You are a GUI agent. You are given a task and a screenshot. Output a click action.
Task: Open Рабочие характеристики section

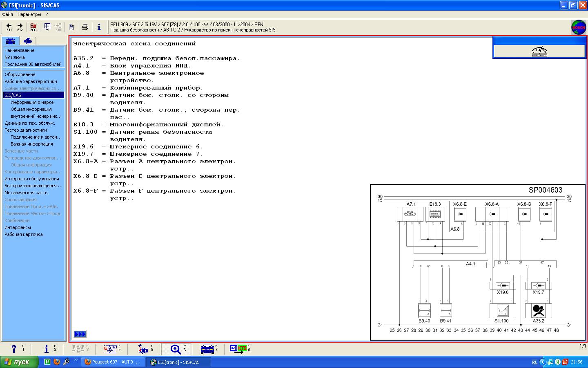click(31, 81)
